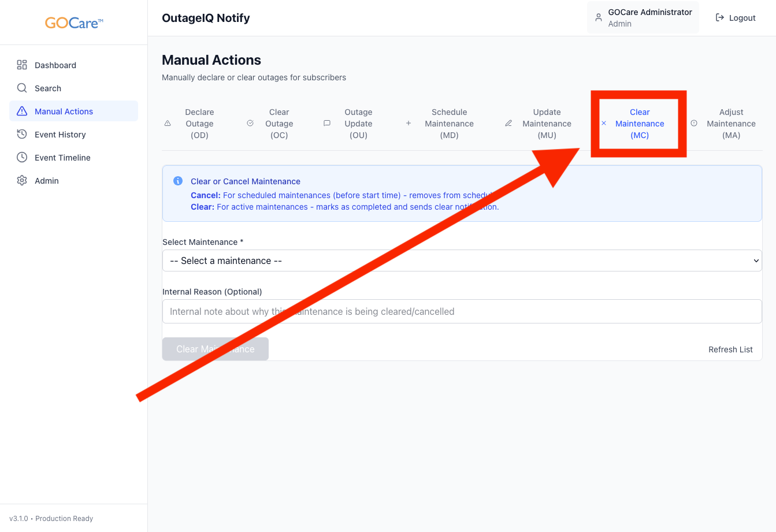The image size is (776, 532).
Task: Switch to Declare Outage (OD) tab
Action: pos(199,124)
